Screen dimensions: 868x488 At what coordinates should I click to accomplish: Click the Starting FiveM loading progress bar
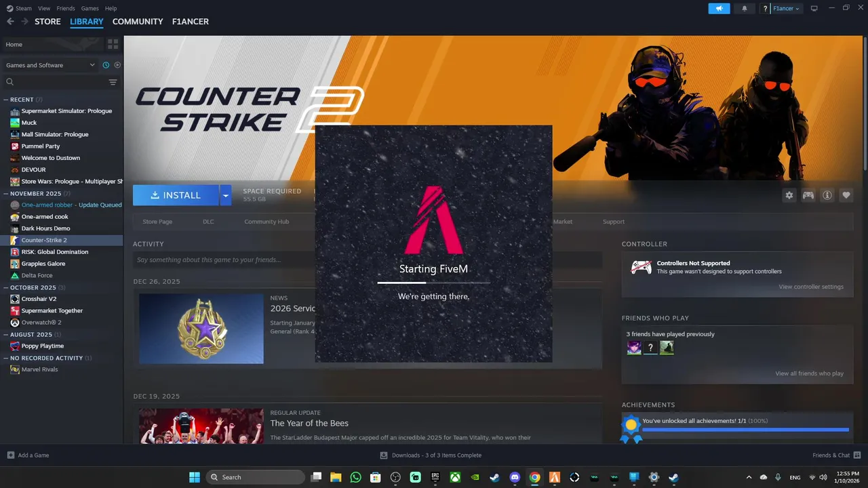pyautogui.click(x=433, y=283)
